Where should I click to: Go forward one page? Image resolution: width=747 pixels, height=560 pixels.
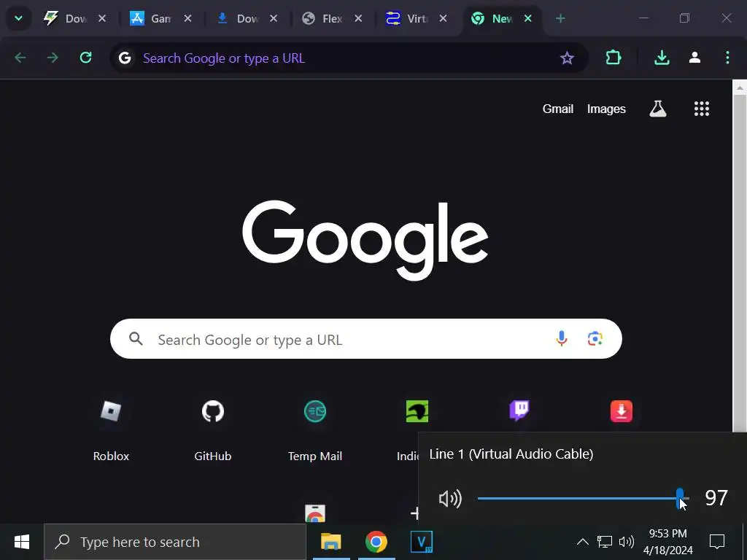pyautogui.click(x=53, y=58)
